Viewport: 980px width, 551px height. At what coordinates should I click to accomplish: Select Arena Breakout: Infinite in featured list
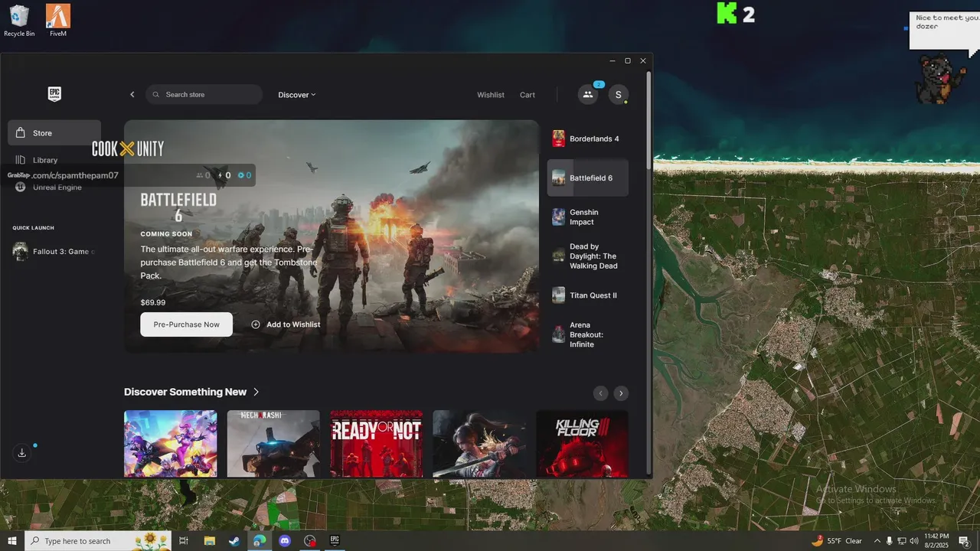tap(588, 334)
